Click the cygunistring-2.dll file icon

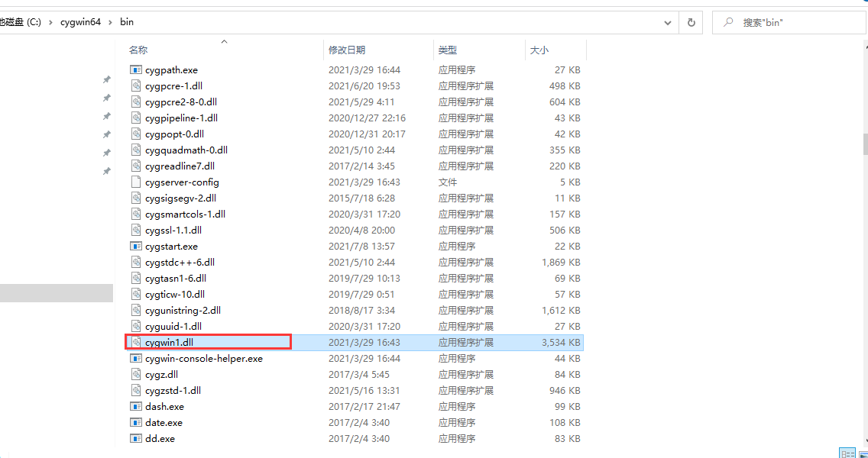tap(136, 311)
